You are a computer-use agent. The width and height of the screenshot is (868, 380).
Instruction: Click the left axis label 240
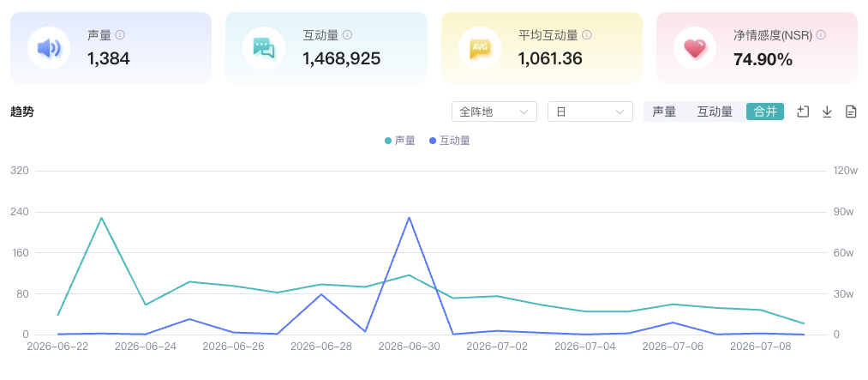click(20, 212)
